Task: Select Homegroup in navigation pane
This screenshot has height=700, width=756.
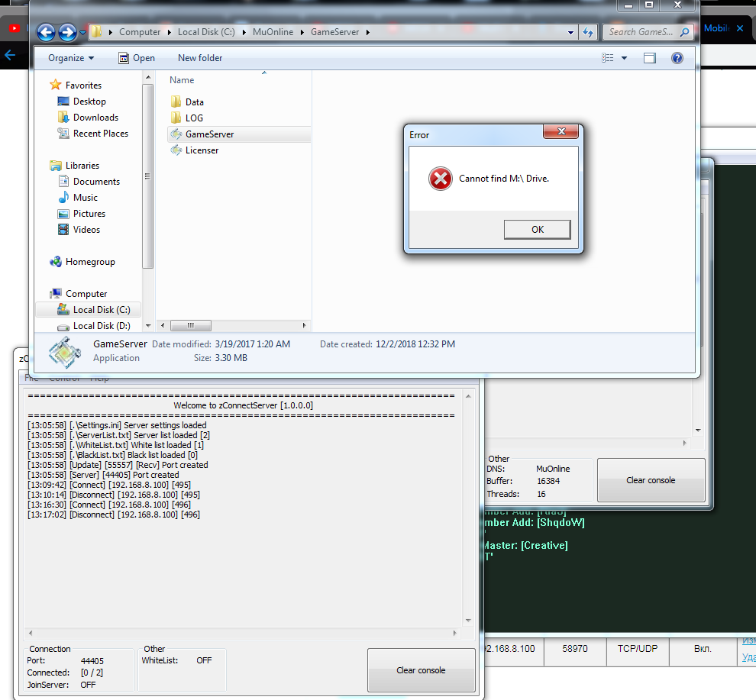Action: [82, 262]
